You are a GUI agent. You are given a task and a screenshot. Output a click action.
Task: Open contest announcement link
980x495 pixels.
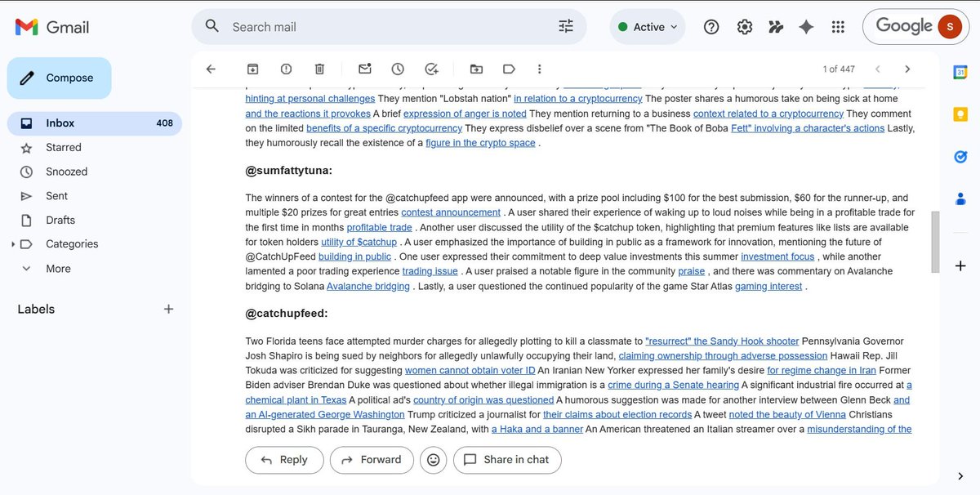click(451, 212)
